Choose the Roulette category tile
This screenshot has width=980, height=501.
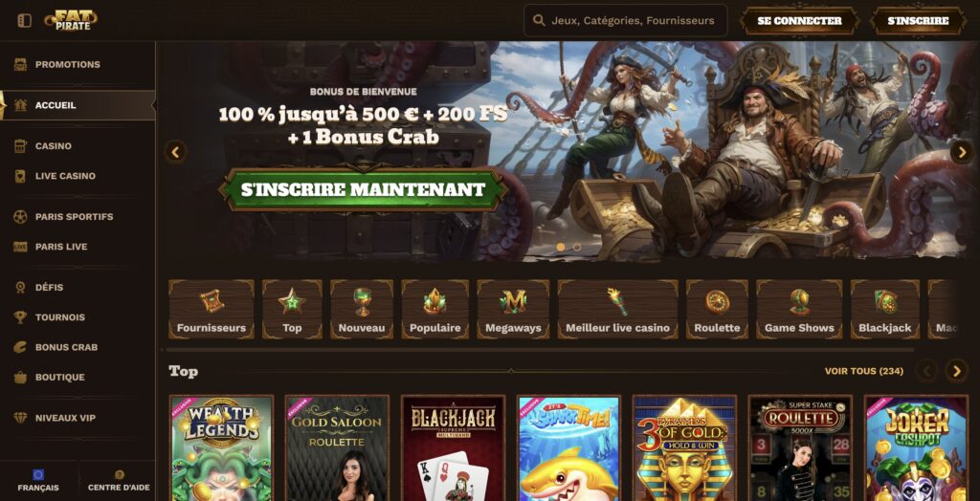point(717,309)
